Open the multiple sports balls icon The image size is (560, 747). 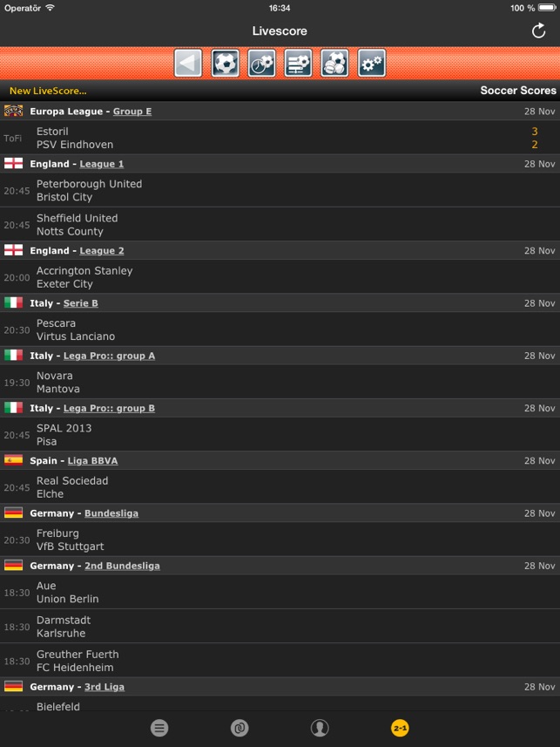click(x=335, y=63)
